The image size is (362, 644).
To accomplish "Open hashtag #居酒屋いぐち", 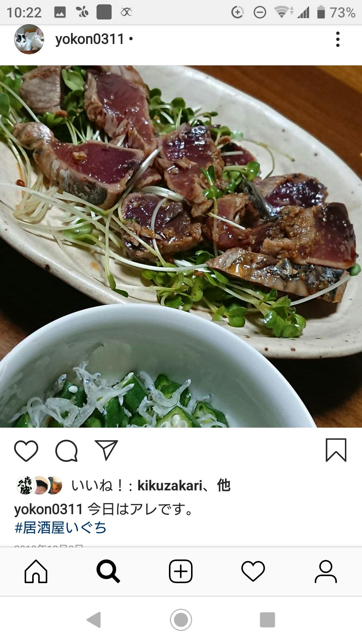I will (61, 528).
